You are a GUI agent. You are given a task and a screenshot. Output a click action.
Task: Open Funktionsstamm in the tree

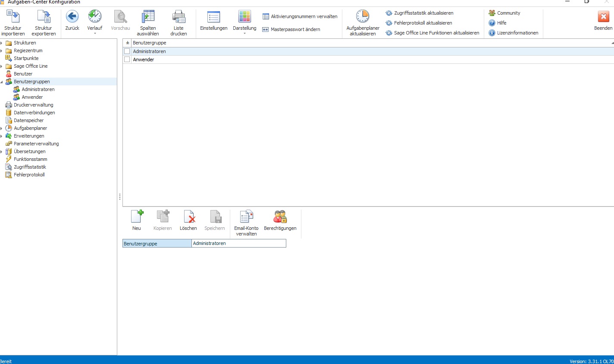[31, 159]
